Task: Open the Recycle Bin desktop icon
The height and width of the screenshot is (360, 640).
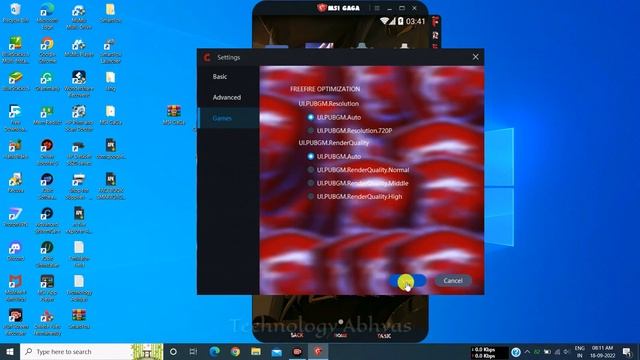Action: point(16,13)
